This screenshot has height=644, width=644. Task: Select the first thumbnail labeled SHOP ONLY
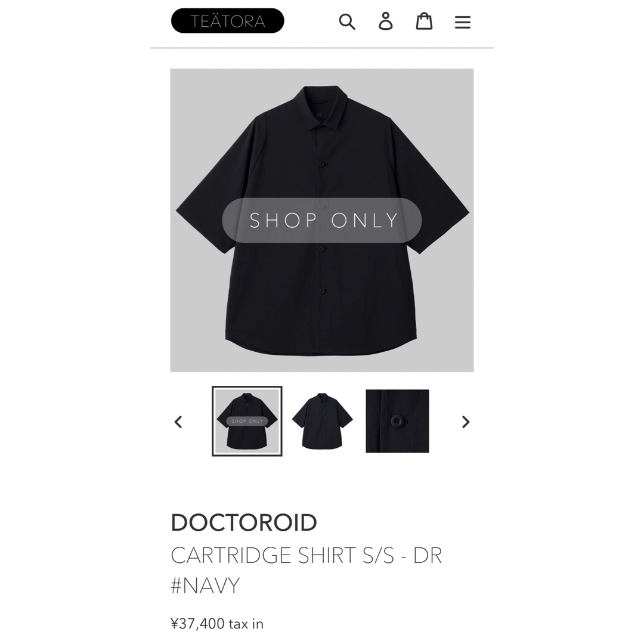247,421
